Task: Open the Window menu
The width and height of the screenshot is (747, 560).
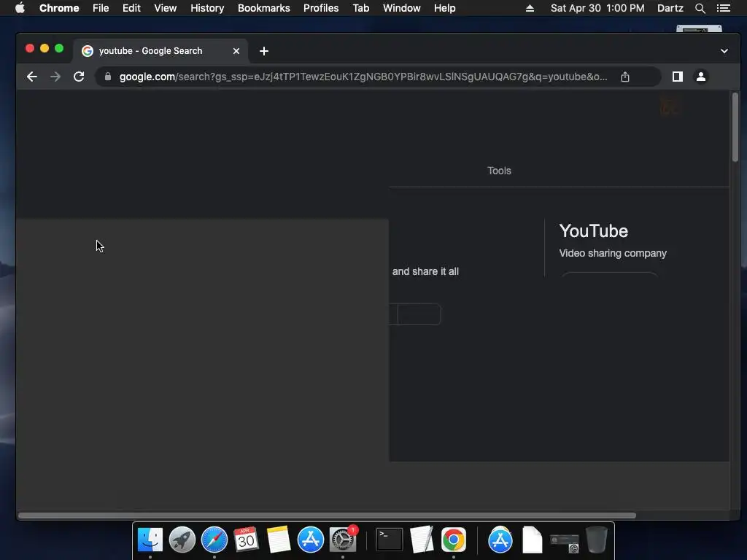Action: pyautogui.click(x=402, y=8)
